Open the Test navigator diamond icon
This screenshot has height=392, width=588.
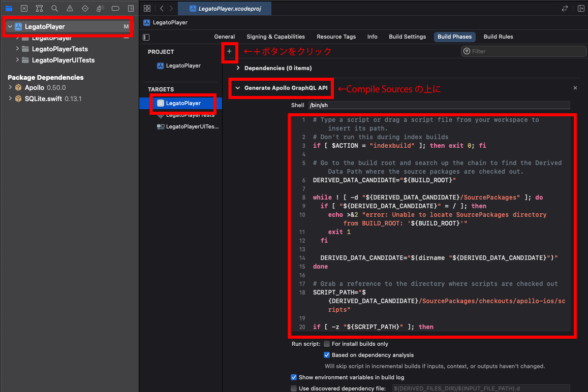point(85,8)
